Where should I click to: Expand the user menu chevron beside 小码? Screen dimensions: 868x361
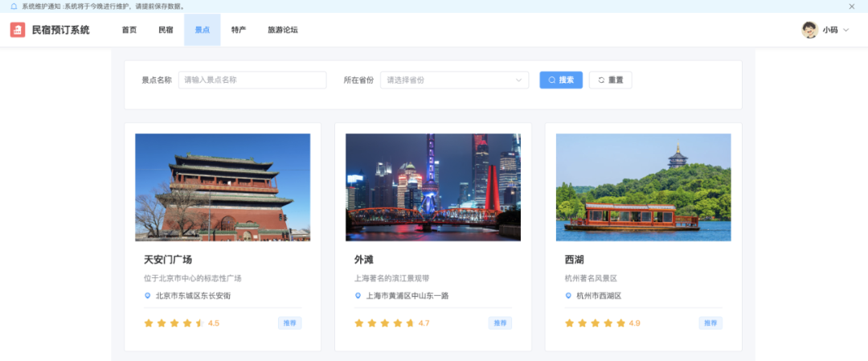pos(845,31)
